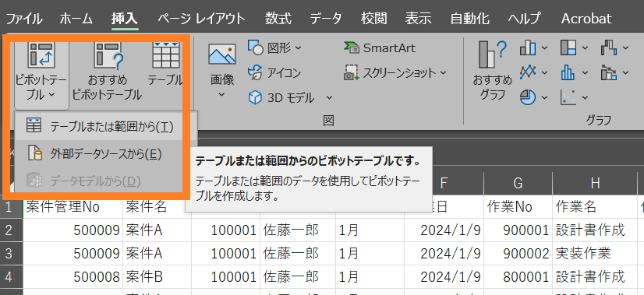This screenshot has width=644, height=295.
Task: Select column F header
Action: pos(444,184)
